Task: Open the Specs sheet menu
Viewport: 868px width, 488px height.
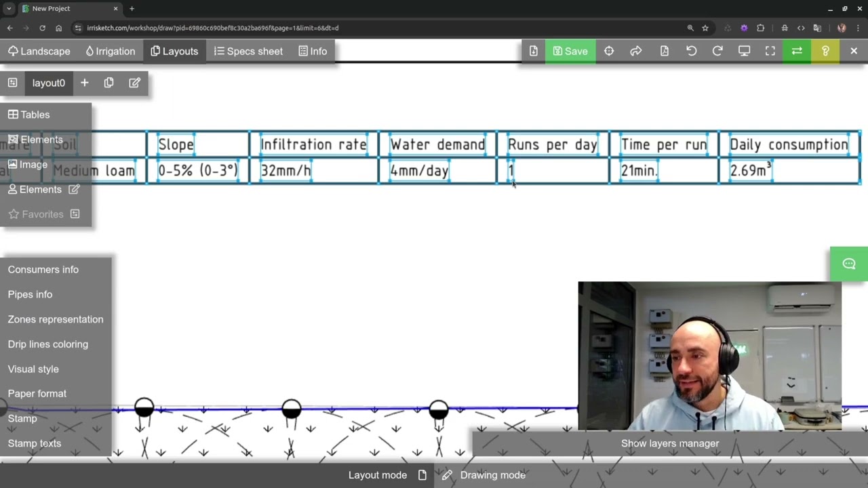Action: 248,51
